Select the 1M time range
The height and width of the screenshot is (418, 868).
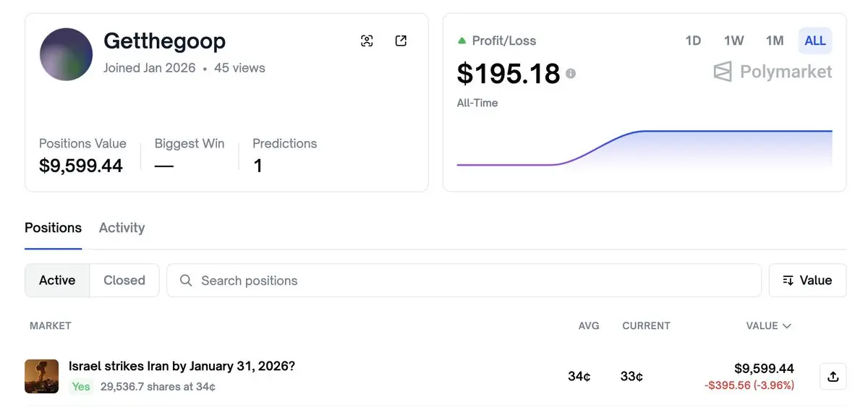tap(775, 40)
